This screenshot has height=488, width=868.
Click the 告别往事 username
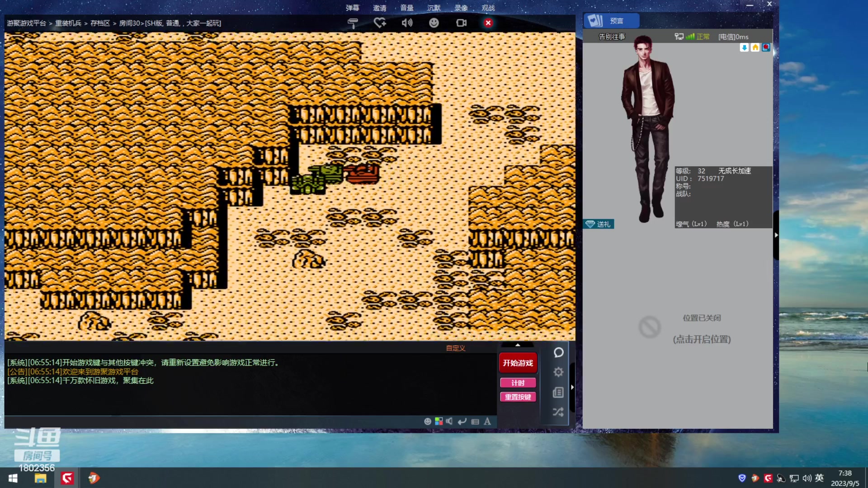click(612, 37)
